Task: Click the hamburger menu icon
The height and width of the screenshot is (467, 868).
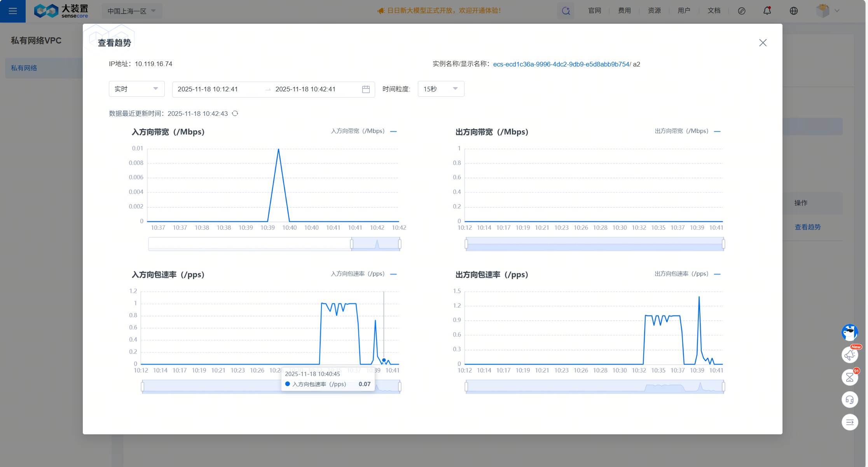Action: click(12, 11)
